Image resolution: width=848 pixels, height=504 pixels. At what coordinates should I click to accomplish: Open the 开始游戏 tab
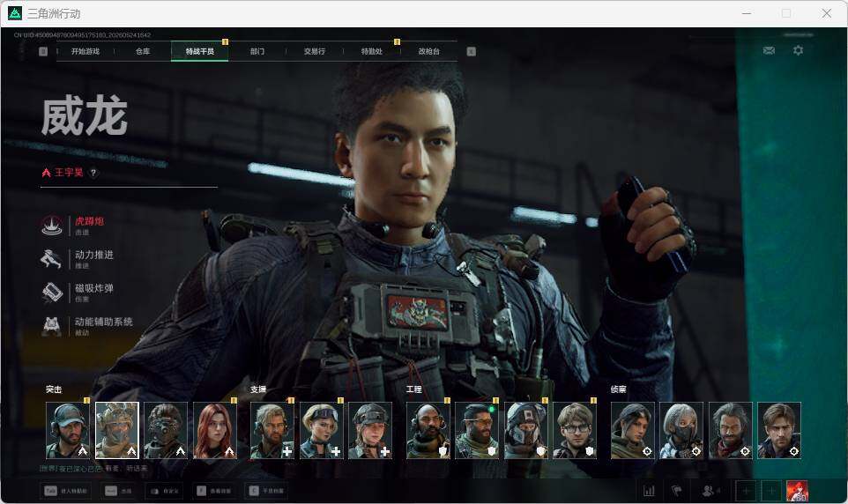86,51
